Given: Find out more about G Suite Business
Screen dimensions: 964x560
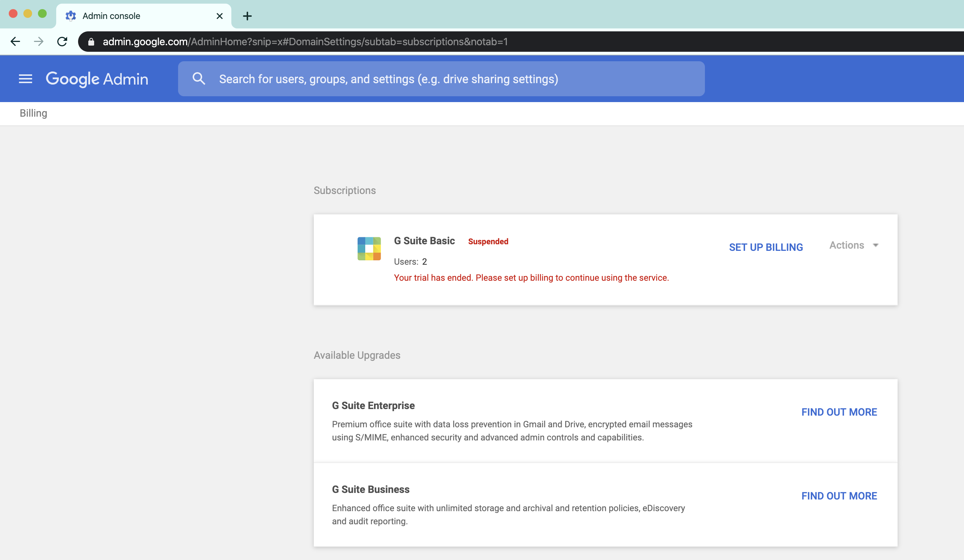Looking at the screenshot, I should 839,496.
